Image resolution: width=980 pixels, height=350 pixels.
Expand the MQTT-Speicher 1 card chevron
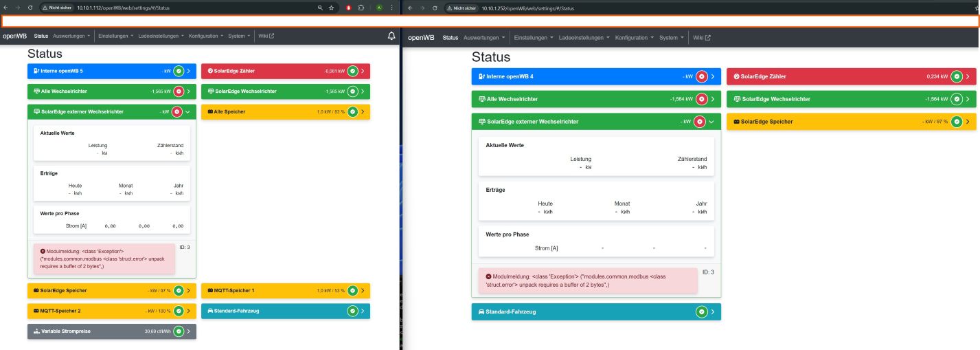click(363, 290)
